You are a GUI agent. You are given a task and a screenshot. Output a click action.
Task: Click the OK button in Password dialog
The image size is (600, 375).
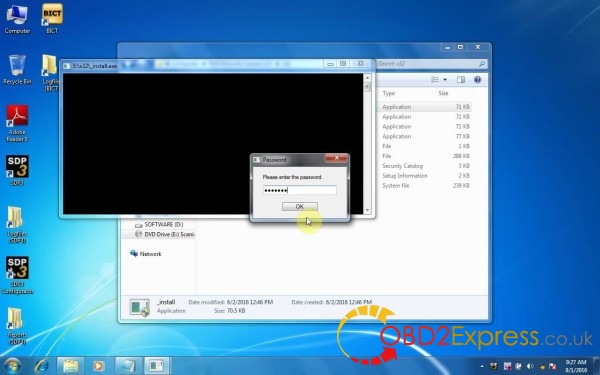[300, 207]
